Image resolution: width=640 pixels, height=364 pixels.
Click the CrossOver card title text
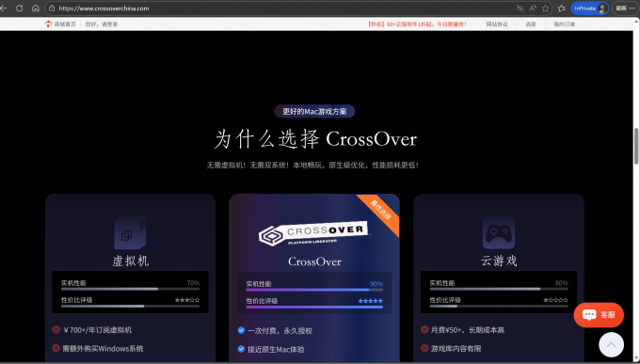click(314, 261)
